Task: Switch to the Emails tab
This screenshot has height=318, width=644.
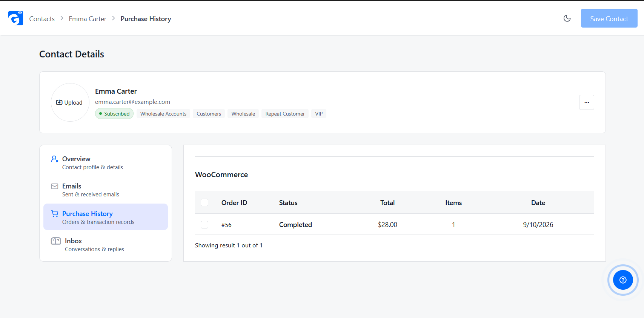Action: (106, 190)
